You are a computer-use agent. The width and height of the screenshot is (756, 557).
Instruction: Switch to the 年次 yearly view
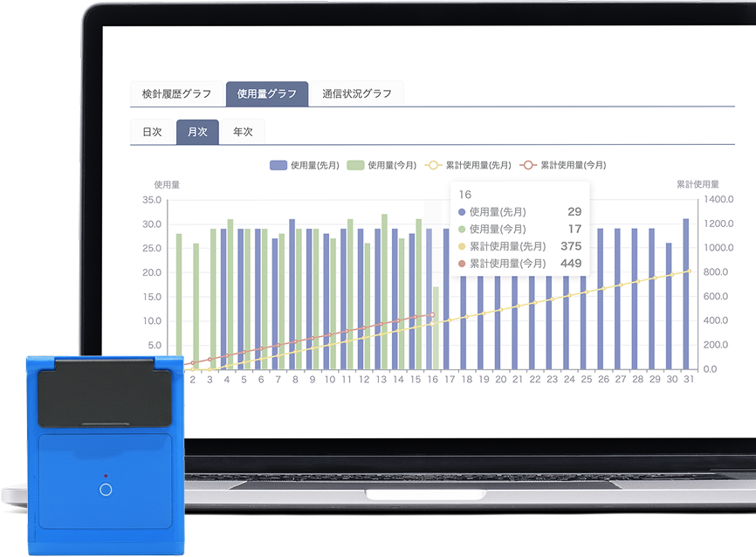coord(243,132)
